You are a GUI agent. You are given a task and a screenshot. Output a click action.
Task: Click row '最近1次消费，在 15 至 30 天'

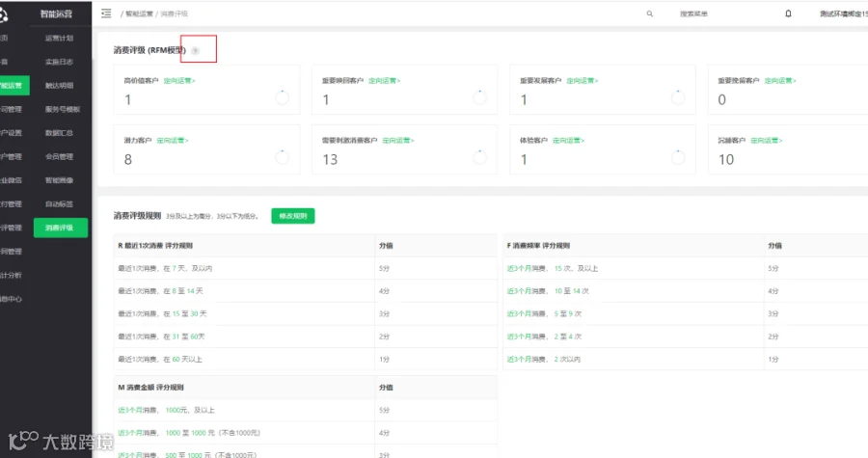(305, 313)
